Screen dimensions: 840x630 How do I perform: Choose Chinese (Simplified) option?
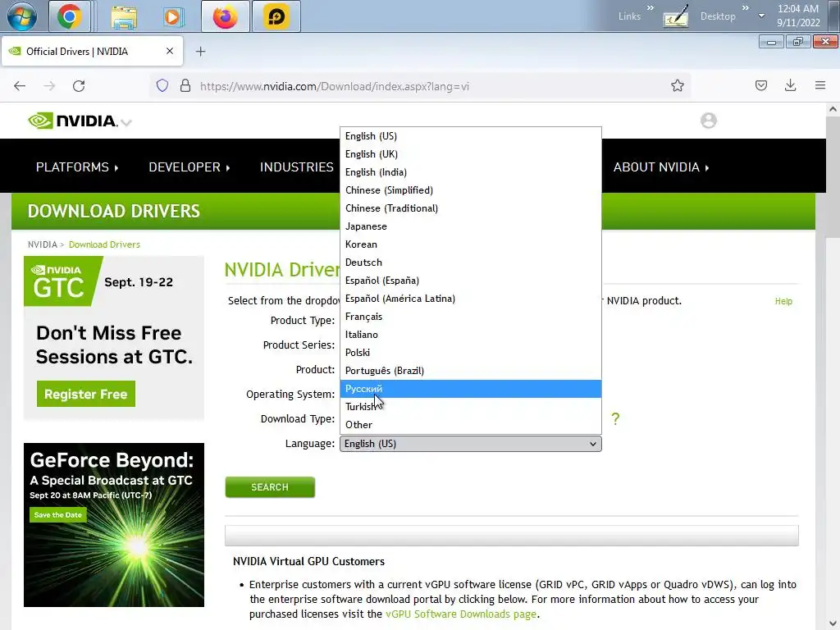pyautogui.click(x=470, y=190)
